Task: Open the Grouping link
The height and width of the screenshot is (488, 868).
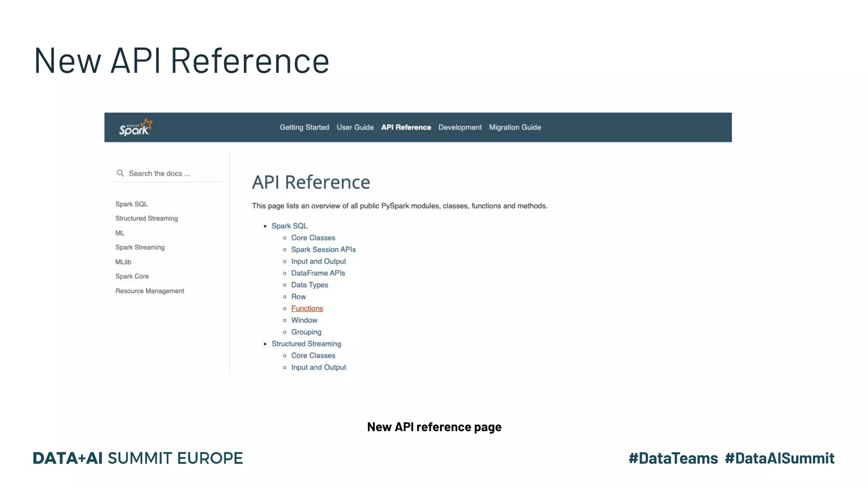Action: coord(306,332)
